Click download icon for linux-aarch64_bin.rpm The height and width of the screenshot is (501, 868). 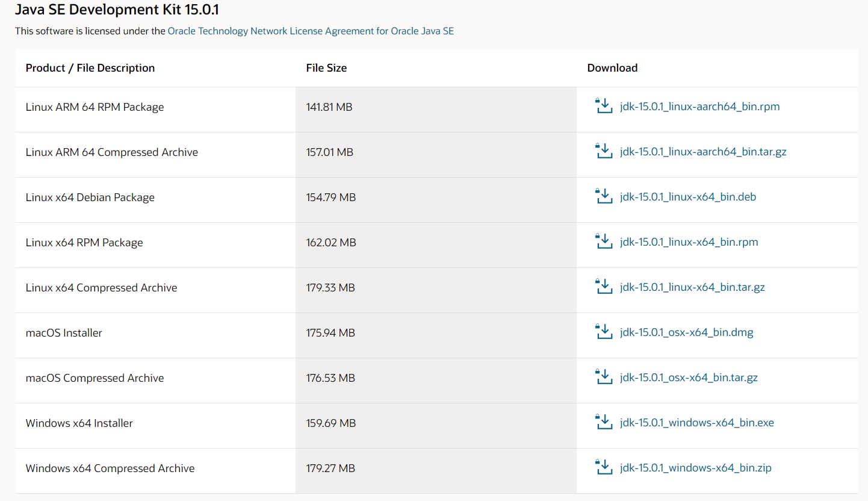pos(603,106)
